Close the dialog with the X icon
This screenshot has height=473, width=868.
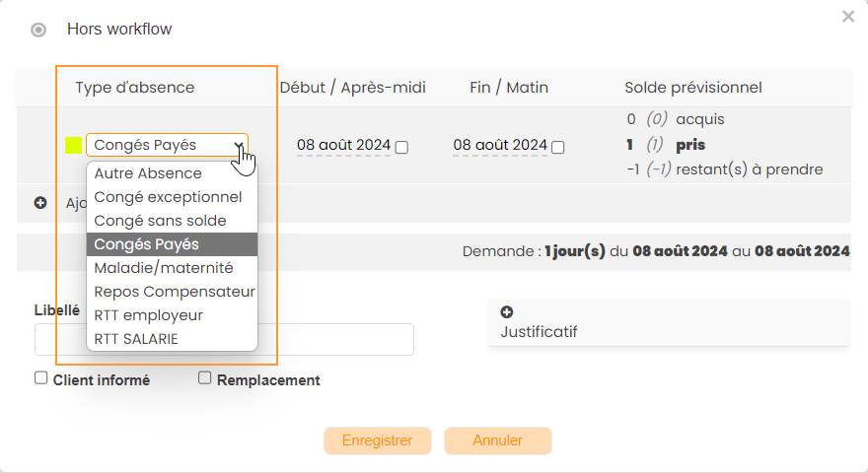tap(847, 17)
